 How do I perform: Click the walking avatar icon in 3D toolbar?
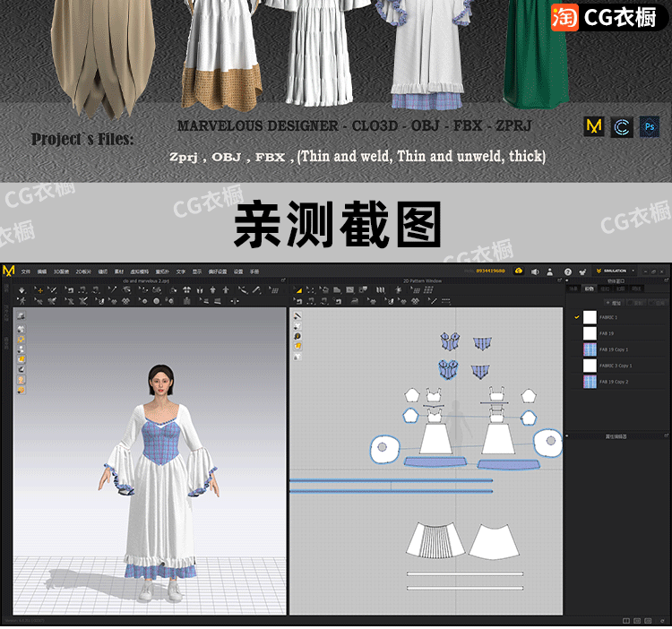pos(22,301)
